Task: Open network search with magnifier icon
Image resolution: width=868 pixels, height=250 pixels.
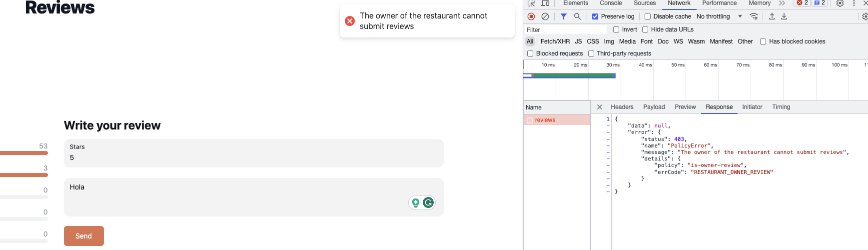Action: 577,16
